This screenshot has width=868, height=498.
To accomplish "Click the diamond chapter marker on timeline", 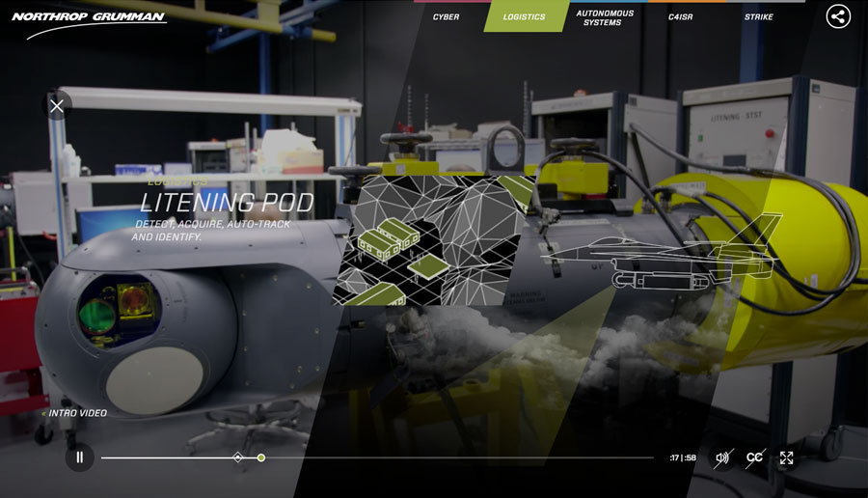I will coord(238,457).
